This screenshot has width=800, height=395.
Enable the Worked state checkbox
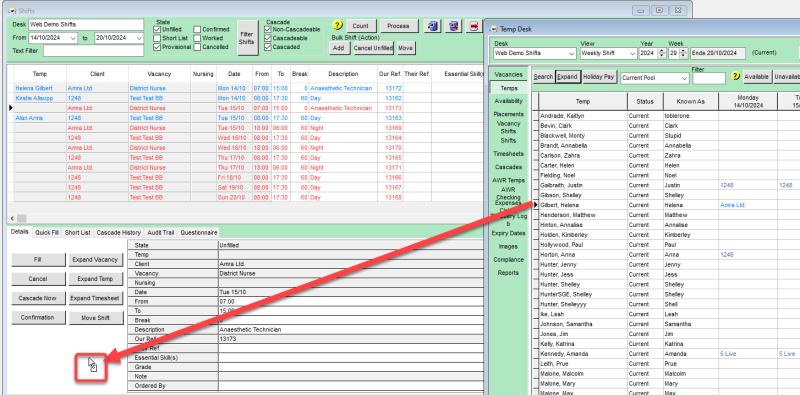tap(197, 38)
